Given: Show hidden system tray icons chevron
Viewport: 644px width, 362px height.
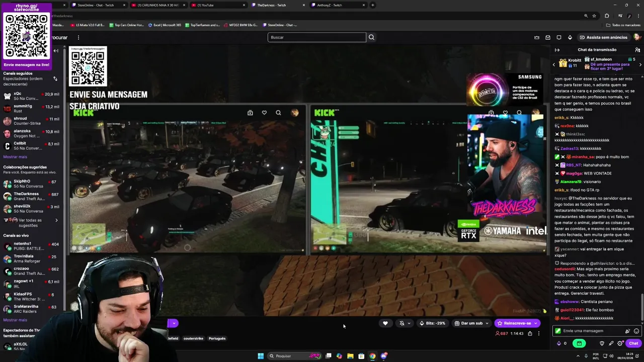Looking at the screenshot, I should tap(578, 356).
